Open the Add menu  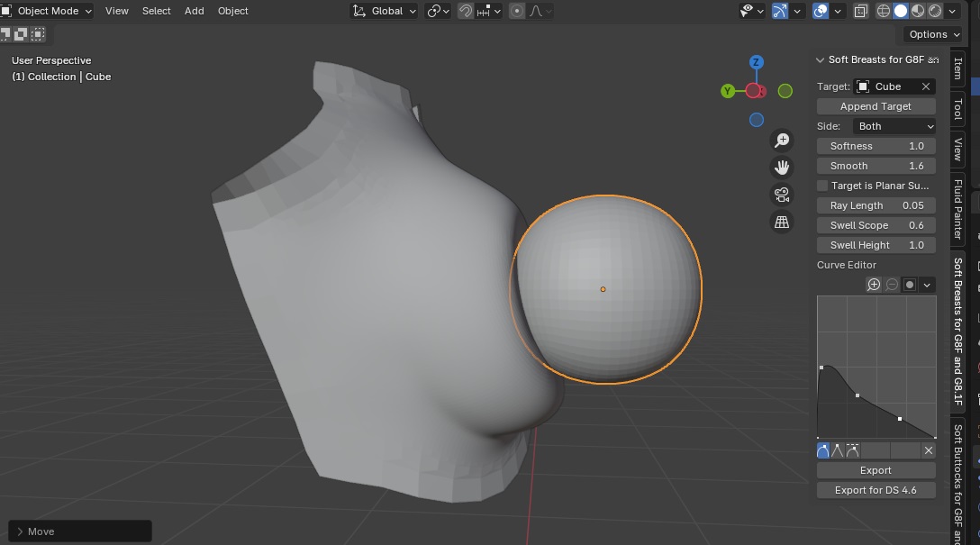194,11
